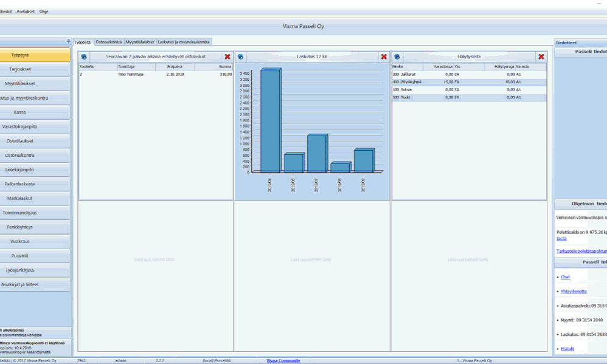
Task: Close the Hälytyslista widget
Action: point(541,57)
